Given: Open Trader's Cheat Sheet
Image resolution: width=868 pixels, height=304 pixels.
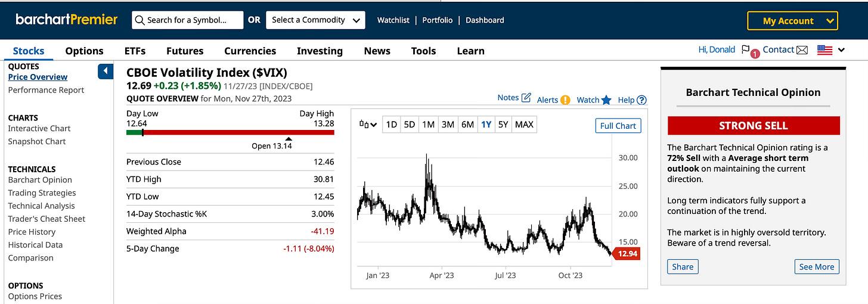Looking at the screenshot, I should point(46,219).
